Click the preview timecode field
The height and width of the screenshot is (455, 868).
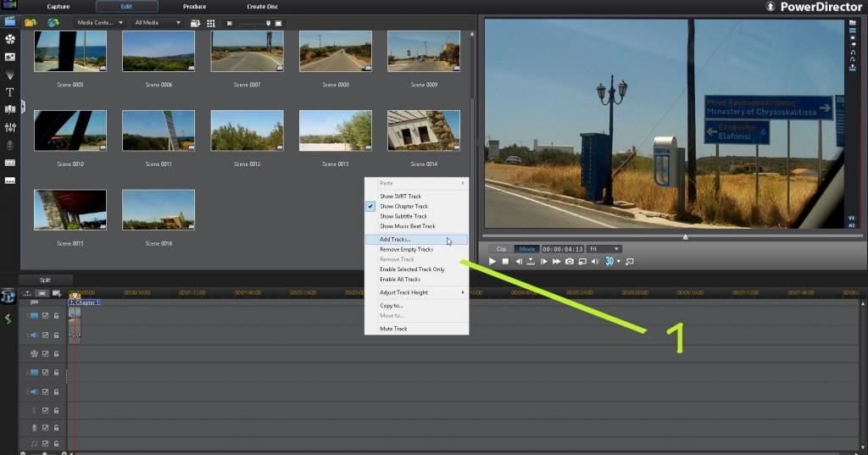click(x=563, y=249)
